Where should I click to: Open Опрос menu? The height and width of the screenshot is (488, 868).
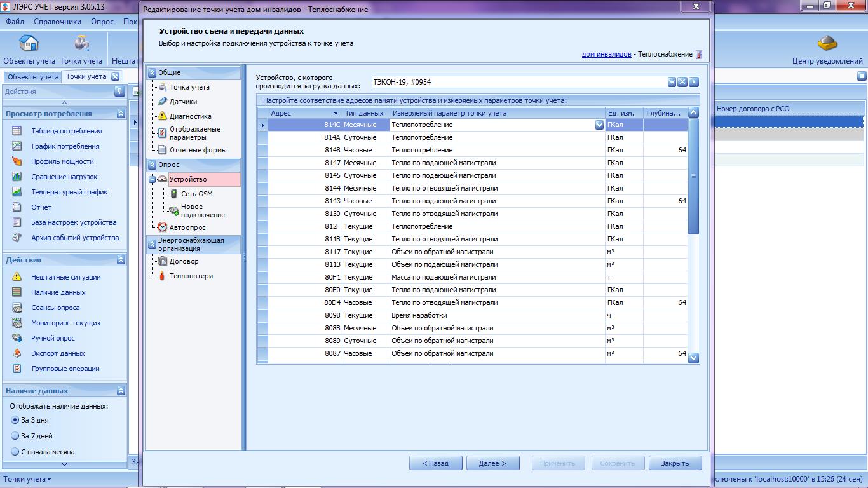[x=102, y=21]
